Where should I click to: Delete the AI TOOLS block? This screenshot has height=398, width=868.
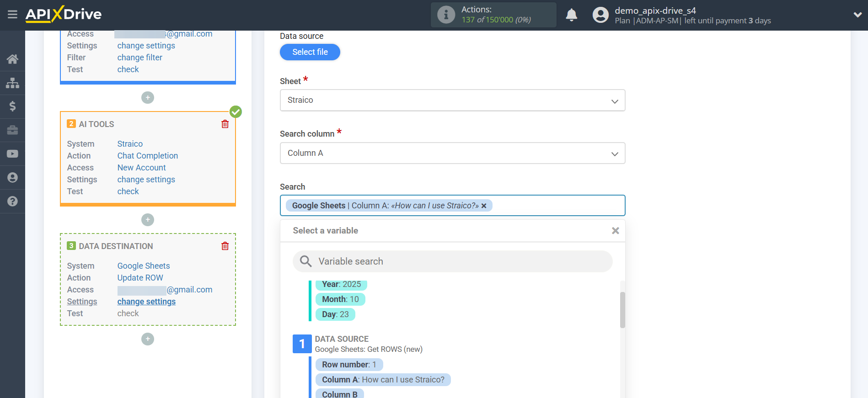(x=225, y=124)
